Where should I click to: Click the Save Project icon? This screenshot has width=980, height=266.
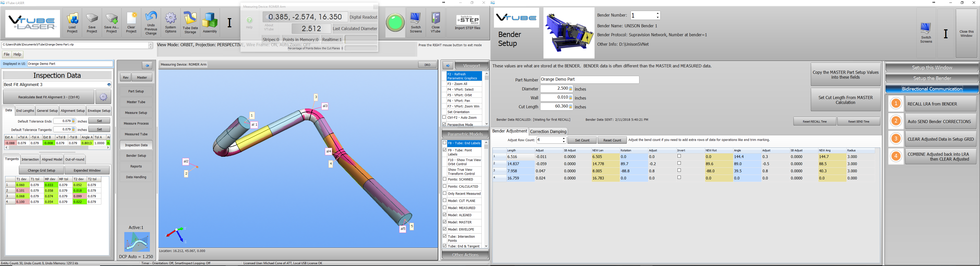pyautogui.click(x=92, y=22)
